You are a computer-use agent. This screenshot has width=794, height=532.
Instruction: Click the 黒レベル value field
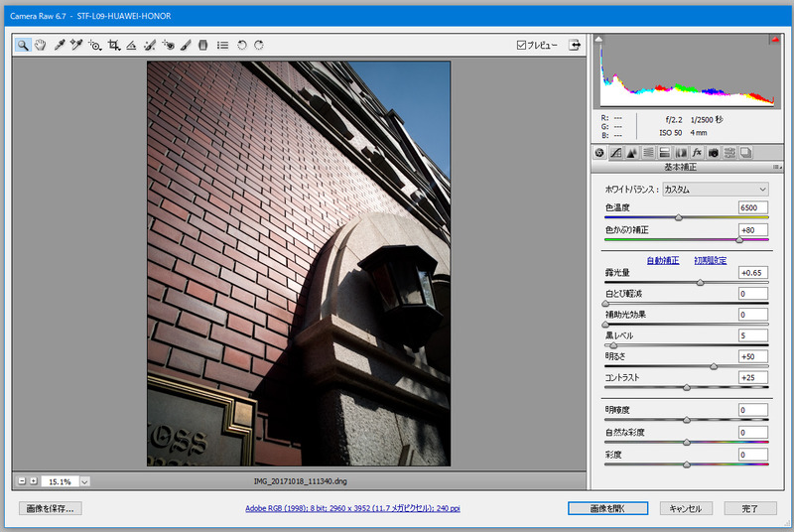click(x=752, y=335)
